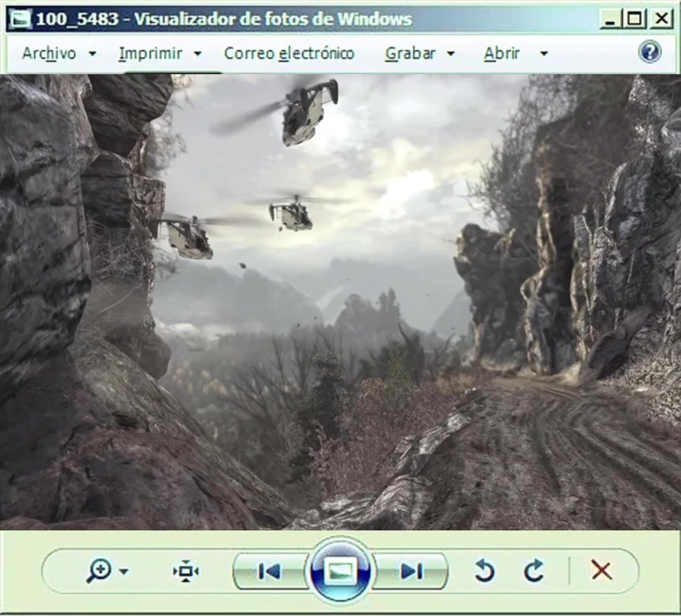The width and height of the screenshot is (681, 616).
Task: Click the photo viewer icon in title bar
Action: (20, 19)
